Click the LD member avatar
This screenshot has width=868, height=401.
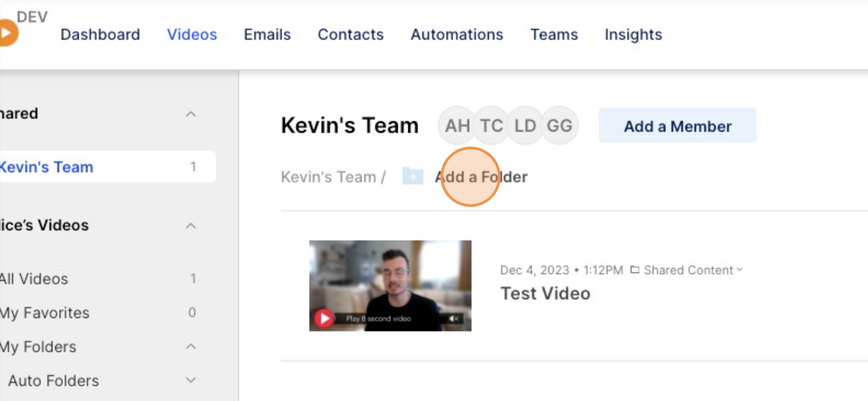tap(525, 126)
